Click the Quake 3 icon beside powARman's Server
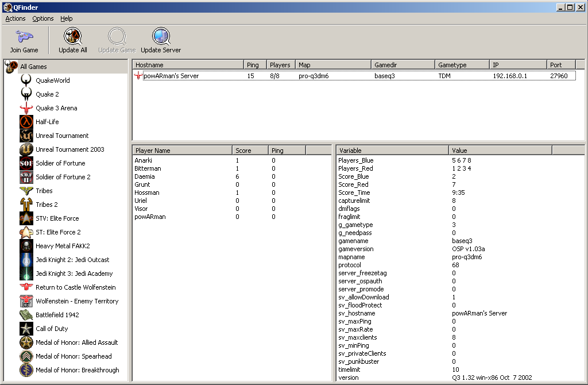Screen dimensions: 588x385 coord(138,76)
